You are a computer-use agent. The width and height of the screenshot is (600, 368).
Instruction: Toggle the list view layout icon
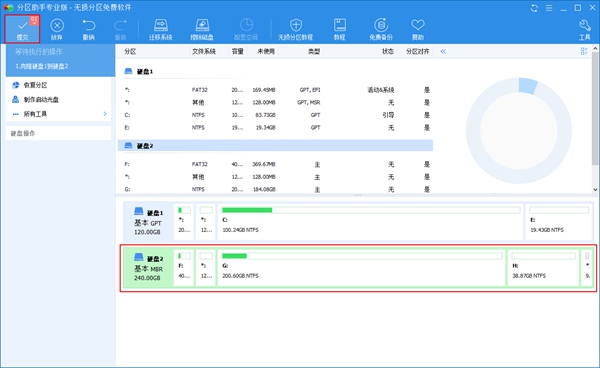click(584, 51)
